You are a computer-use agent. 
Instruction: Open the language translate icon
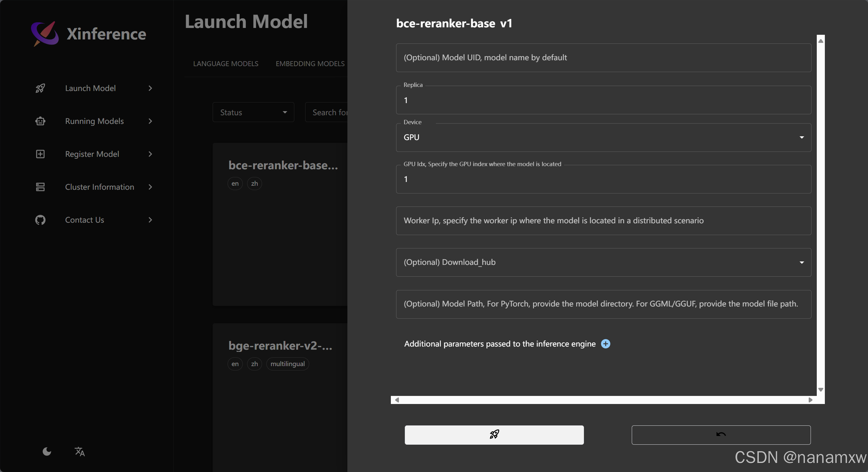pos(79,451)
